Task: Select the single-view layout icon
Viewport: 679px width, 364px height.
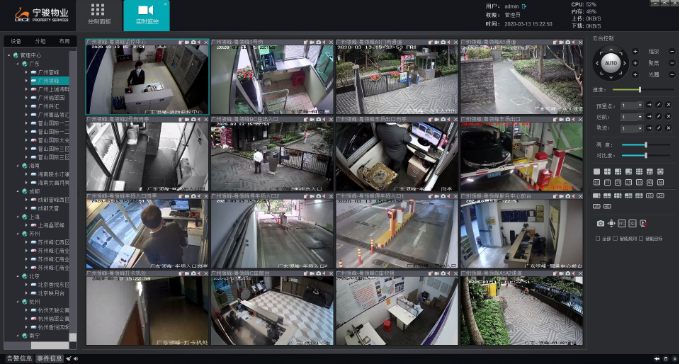Action: (597, 172)
